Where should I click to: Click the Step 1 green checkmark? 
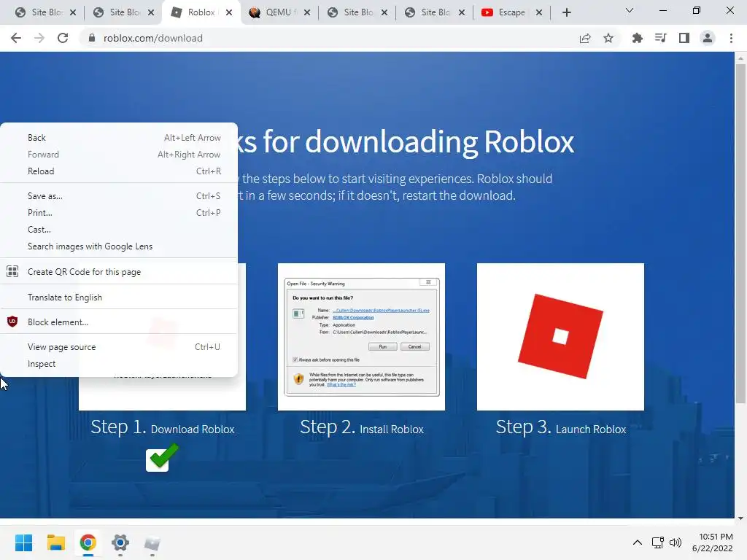click(x=162, y=458)
